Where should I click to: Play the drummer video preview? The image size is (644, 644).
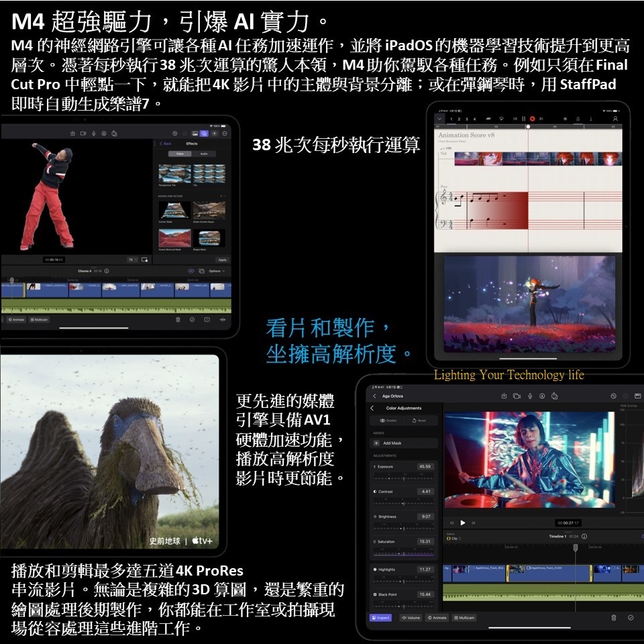click(463, 523)
